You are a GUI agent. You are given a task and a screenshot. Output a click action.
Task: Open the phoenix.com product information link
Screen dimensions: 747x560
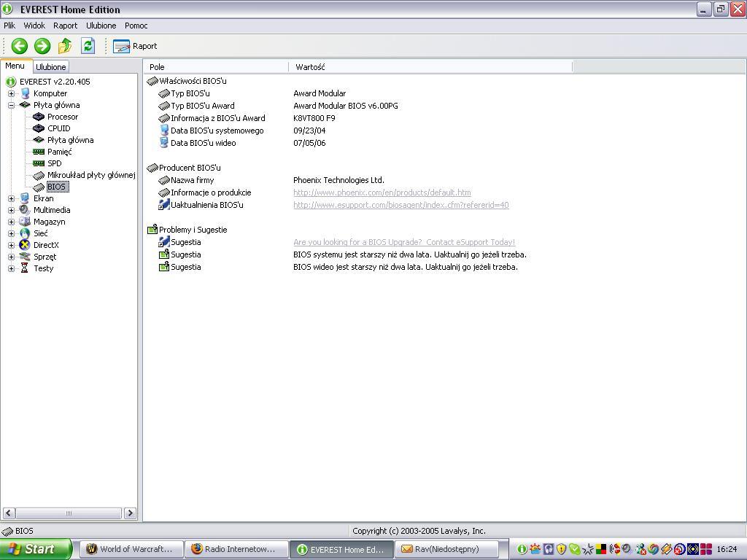tap(382, 192)
